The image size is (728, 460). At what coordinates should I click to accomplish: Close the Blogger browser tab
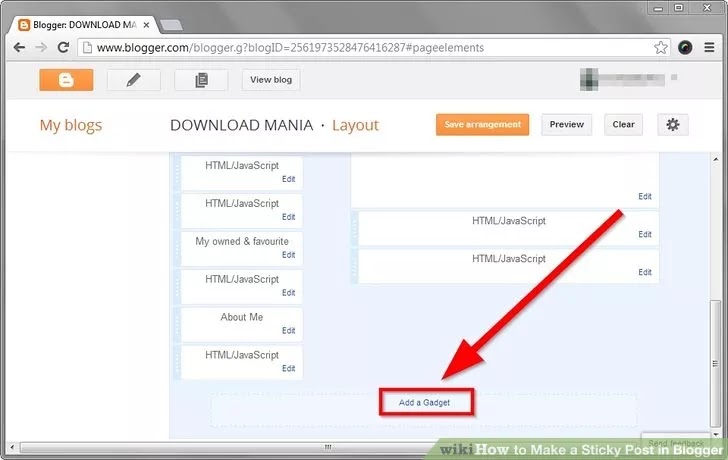click(x=146, y=25)
